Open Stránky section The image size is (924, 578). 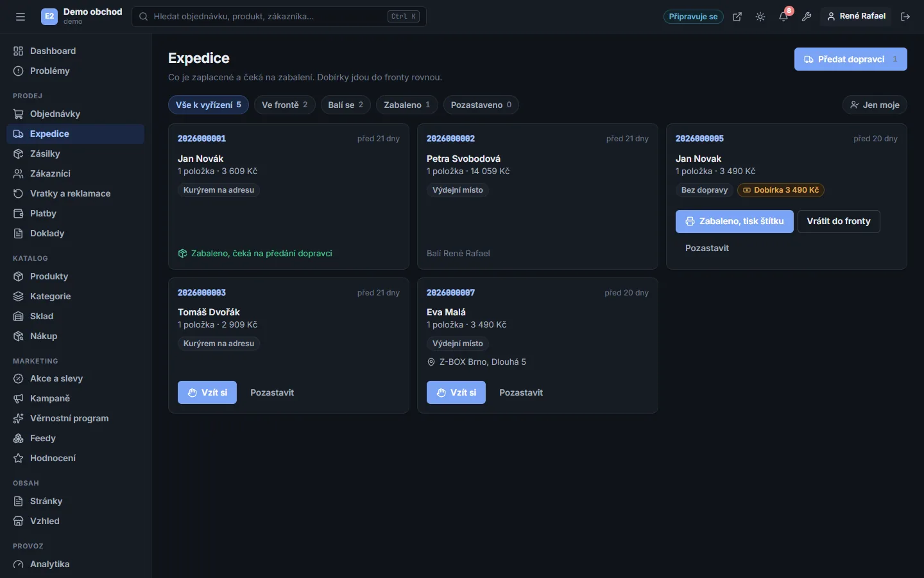75,501
